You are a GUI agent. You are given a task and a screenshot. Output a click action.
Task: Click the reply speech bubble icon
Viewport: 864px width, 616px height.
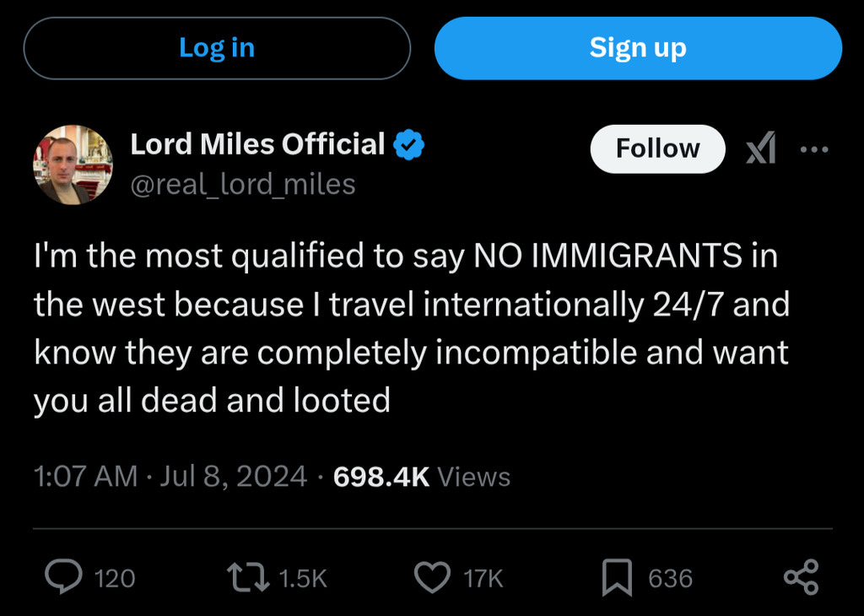61,578
